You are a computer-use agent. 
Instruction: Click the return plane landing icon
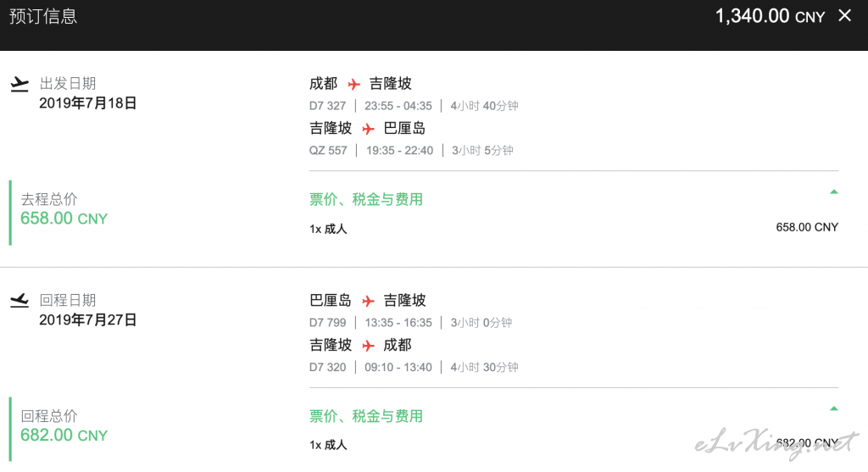(19, 301)
